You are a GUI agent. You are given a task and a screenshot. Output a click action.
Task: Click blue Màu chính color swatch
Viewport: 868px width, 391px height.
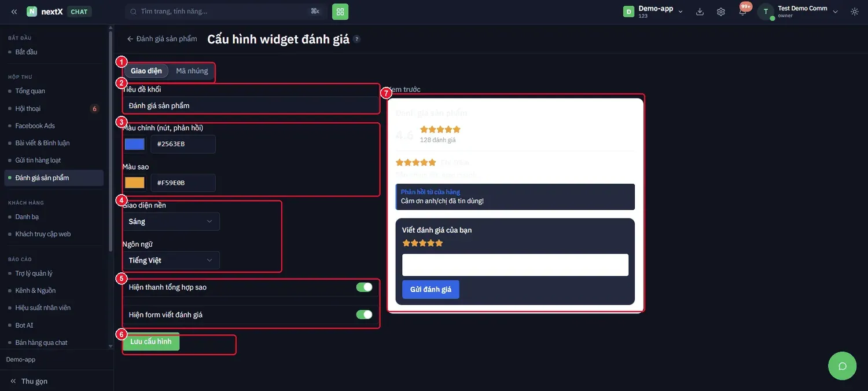135,144
